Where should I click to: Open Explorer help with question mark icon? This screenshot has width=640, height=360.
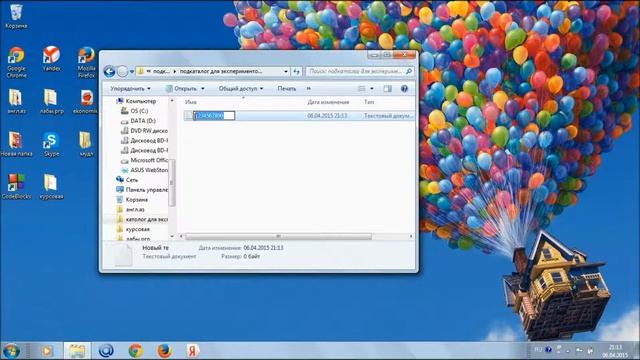[x=404, y=89]
